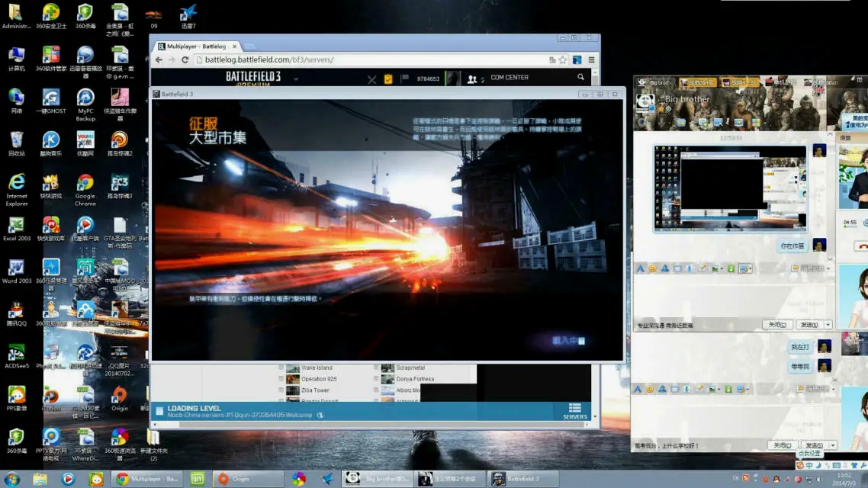Open the shared desktop screenshot thumbnail
Screen dimensions: 868x488
[730, 188]
